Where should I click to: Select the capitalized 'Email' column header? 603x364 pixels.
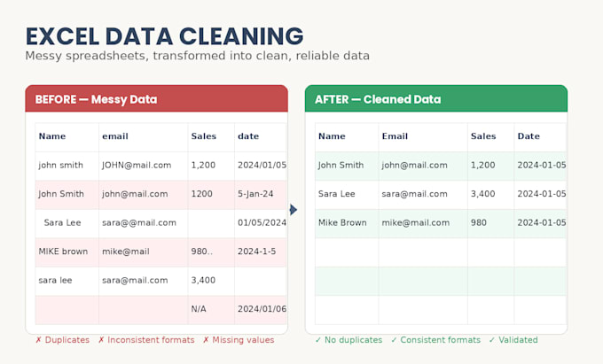395,136
